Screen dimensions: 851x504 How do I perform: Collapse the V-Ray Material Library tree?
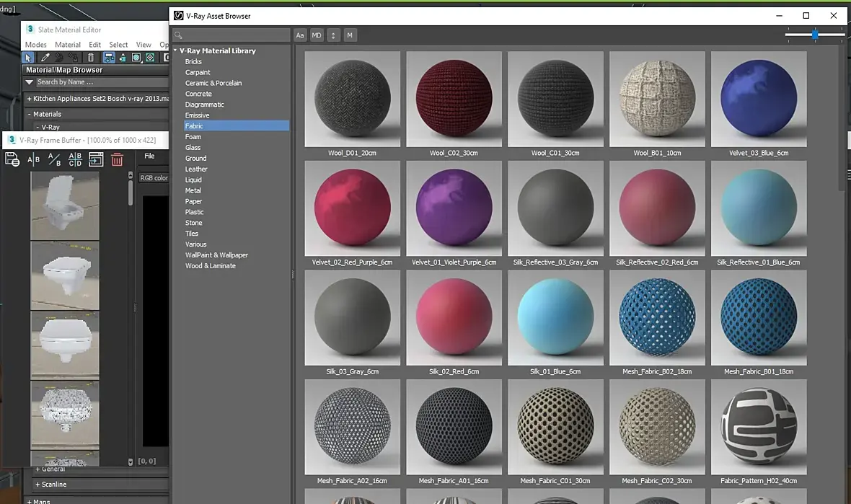coord(175,51)
